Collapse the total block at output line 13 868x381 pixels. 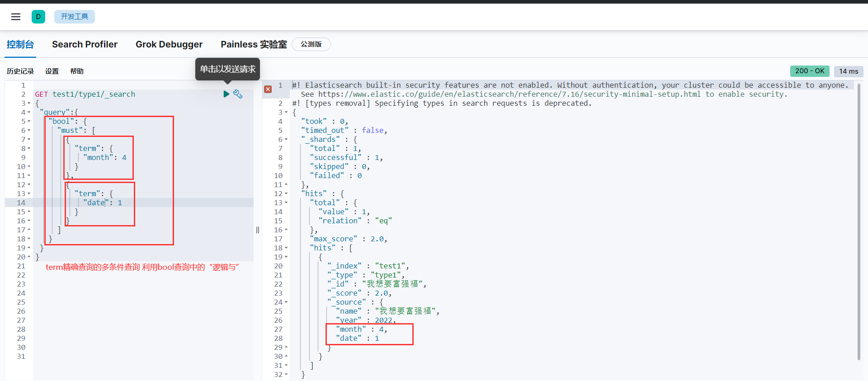point(286,202)
